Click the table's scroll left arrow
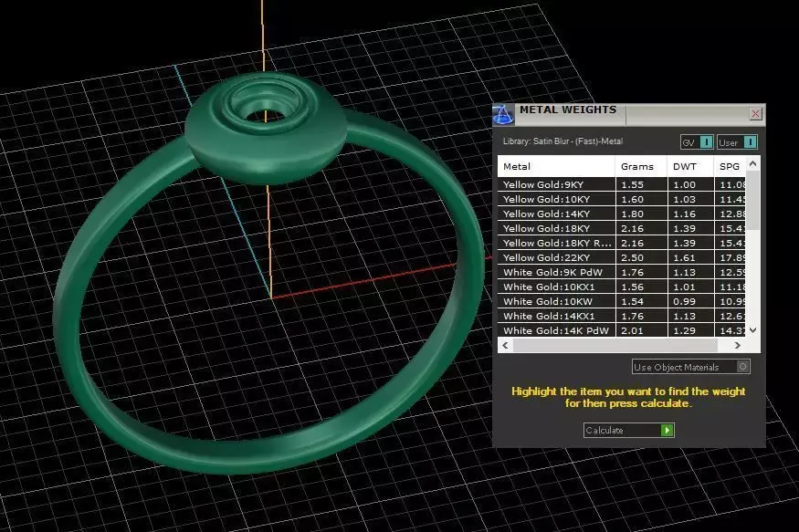This screenshot has width=799, height=532. (505, 345)
